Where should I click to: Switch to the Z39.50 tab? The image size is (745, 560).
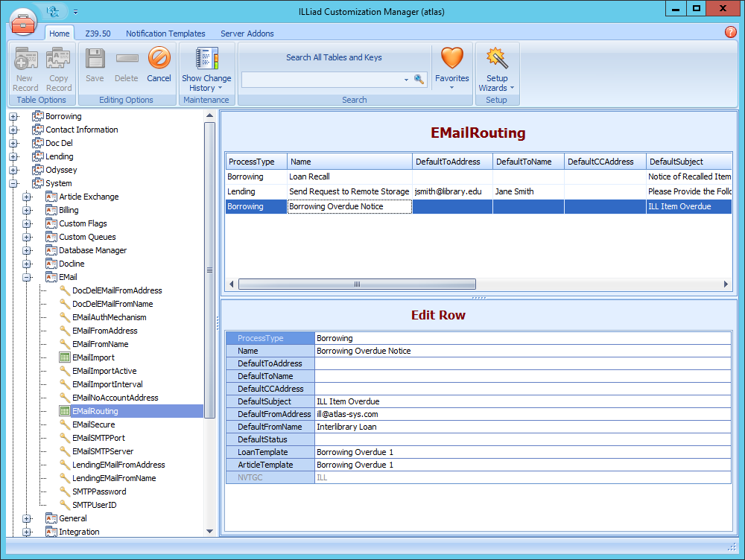pos(98,34)
